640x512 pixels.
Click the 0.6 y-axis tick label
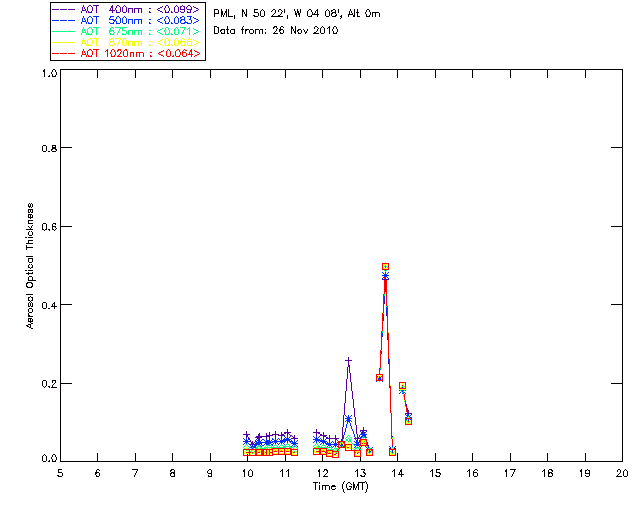pyautogui.click(x=48, y=226)
